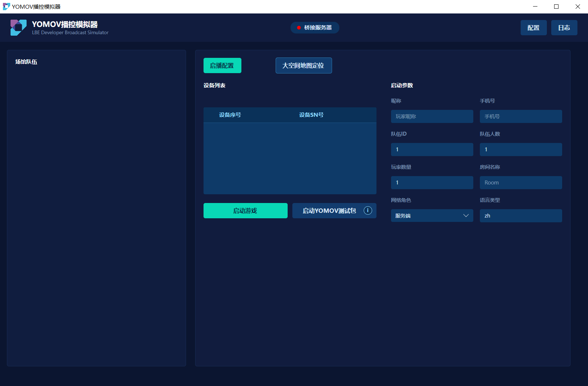
Task: Focus the 玩家昵称 nickname input
Action: tap(432, 116)
